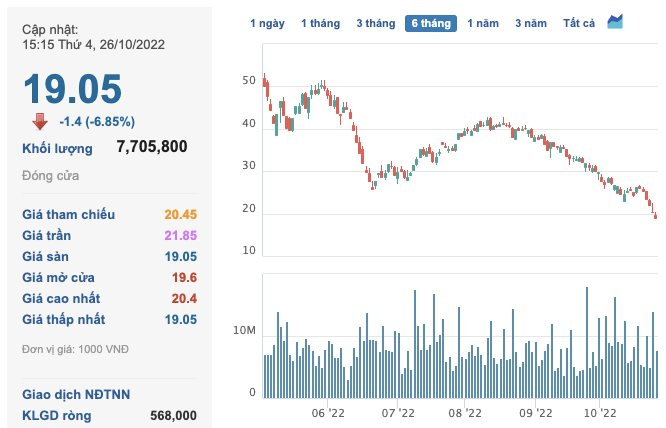Click the Giá mở cửa value 19.6

(184, 277)
